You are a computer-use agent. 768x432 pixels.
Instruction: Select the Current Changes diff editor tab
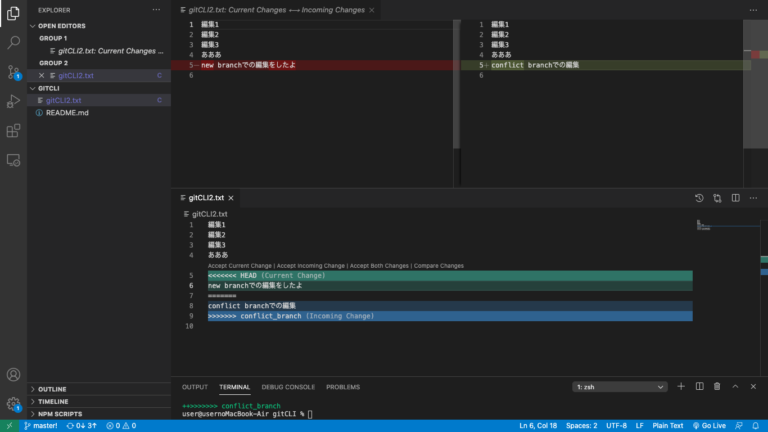(276, 10)
